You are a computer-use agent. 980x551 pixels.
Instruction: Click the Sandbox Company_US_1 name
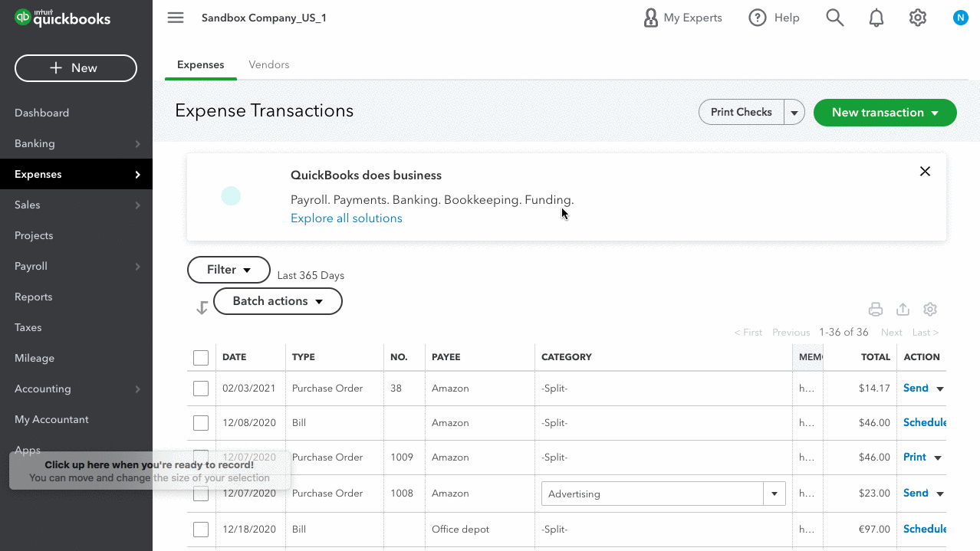264,18
